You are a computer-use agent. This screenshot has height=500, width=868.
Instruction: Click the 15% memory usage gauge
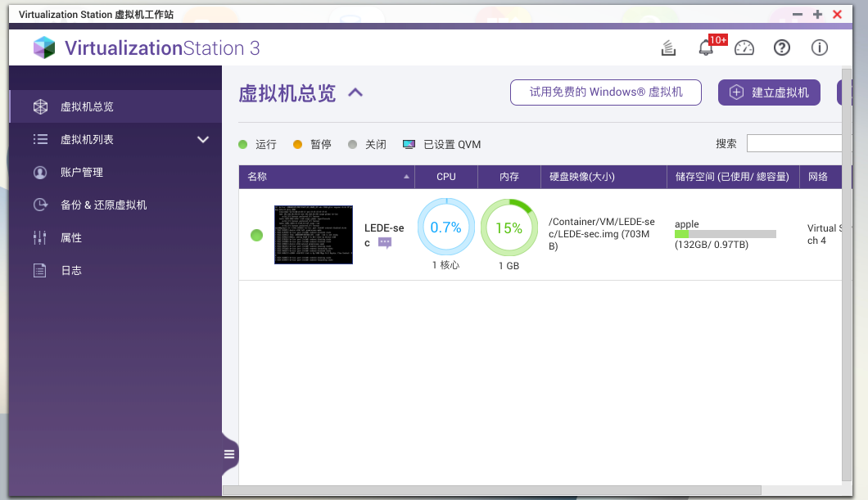pos(509,227)
